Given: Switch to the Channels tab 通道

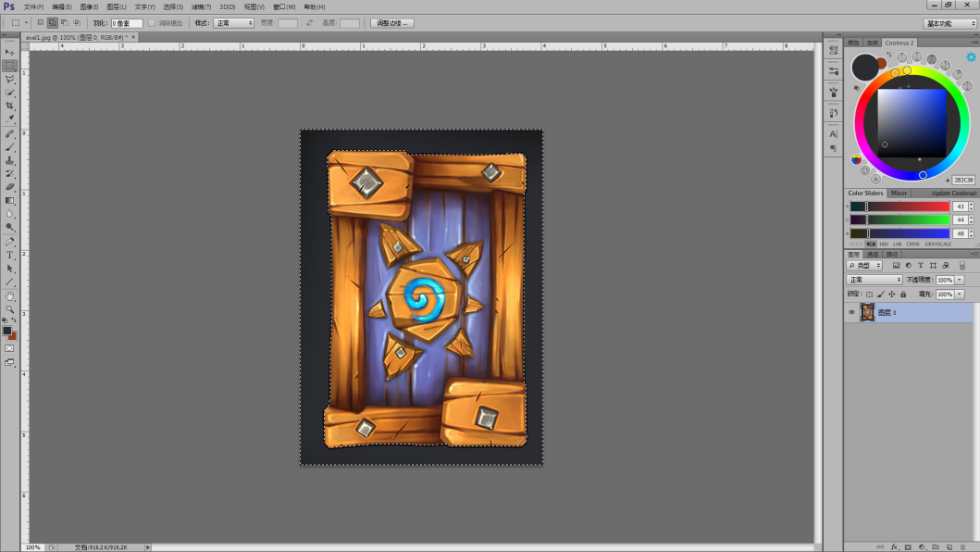Looking at the screenshot, I should tap(873, 254).
